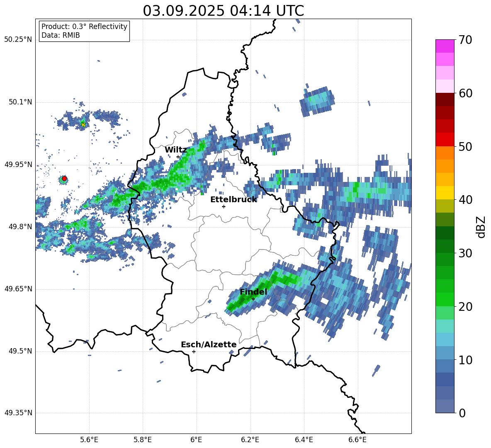491x448 pixels.
Task: Click the yellow colorbar segment above 40
Action: coord(445,193)
